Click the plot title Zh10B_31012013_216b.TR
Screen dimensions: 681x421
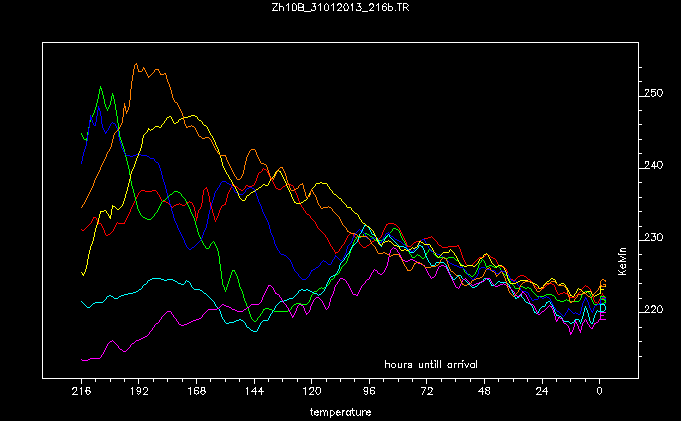coord(340,7)
